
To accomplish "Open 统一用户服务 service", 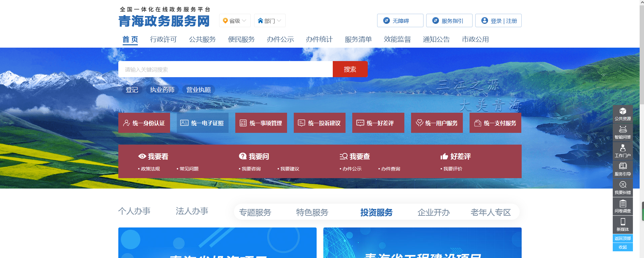I will [x=437, y=123].
